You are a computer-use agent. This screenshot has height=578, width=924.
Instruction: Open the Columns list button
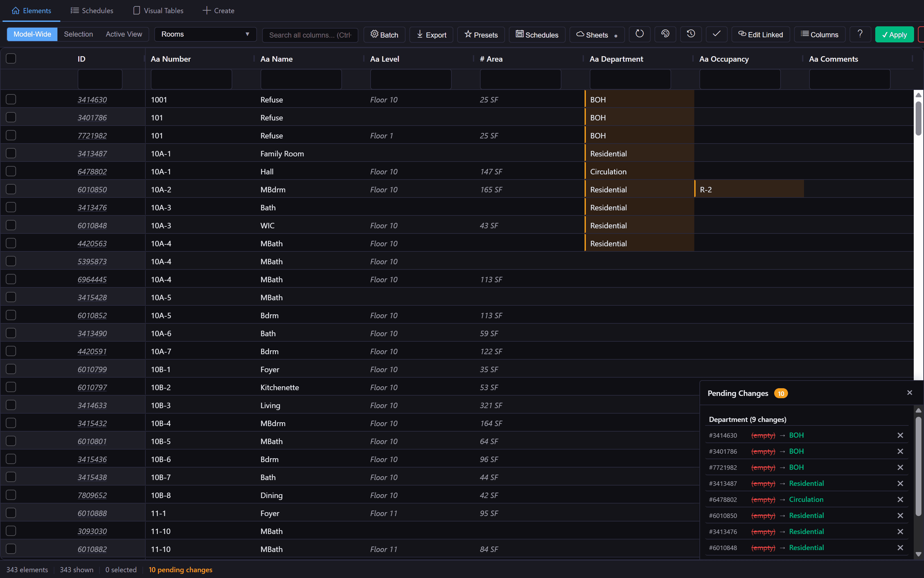tap(819, 34)
